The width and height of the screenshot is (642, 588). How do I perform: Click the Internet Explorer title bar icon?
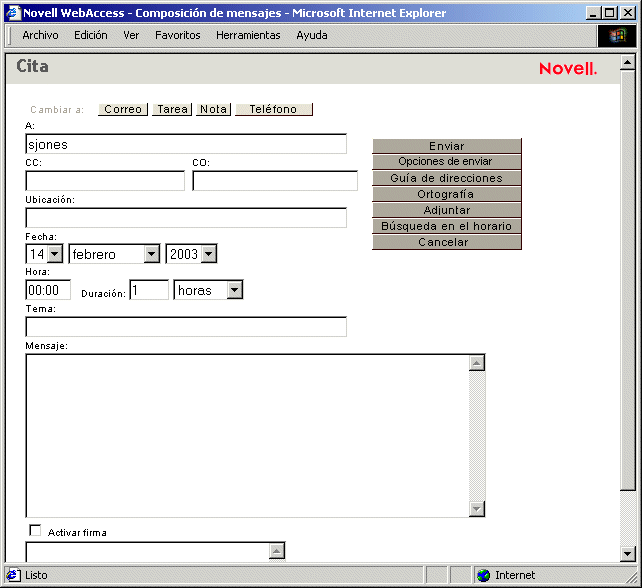(x=13, y=13)
